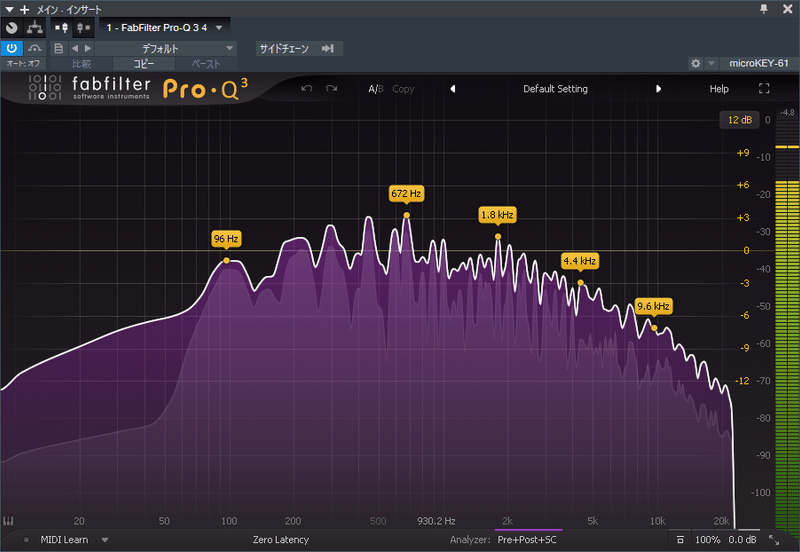Click the automation read icon beside power
This screenshot has height=552, width=800.
click(35, 48)
